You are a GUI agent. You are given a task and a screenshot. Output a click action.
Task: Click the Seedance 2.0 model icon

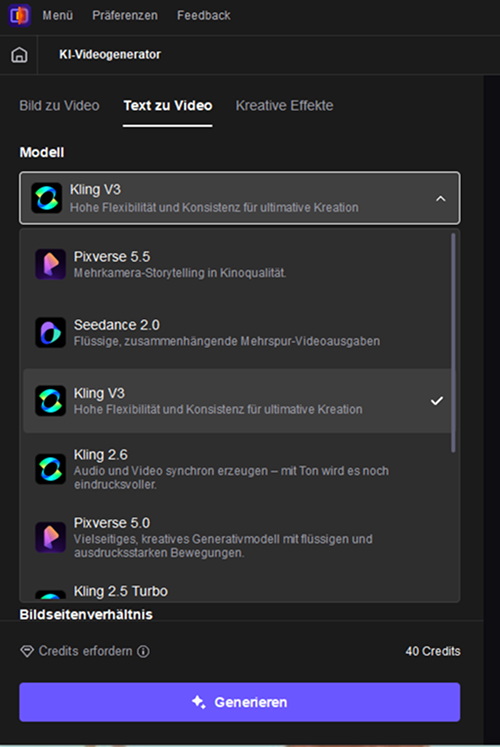pos(50,332)
